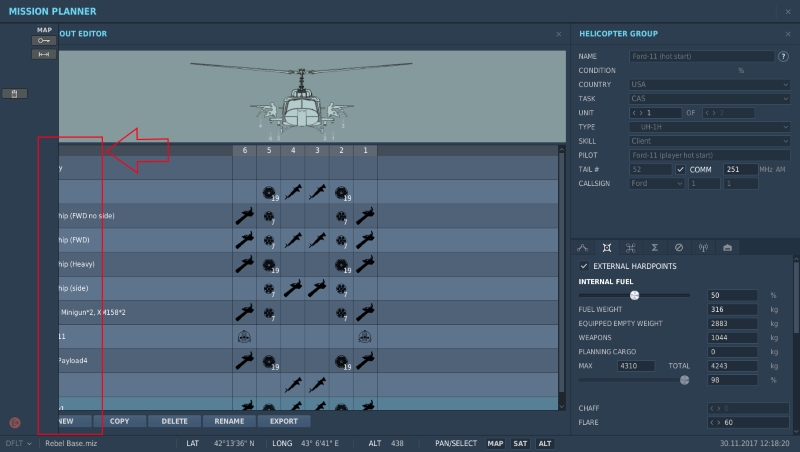Toggle the External Hardpoints checkbox
Image resolution: width=800 pixels, height=452 pixels.
(584, 266)
